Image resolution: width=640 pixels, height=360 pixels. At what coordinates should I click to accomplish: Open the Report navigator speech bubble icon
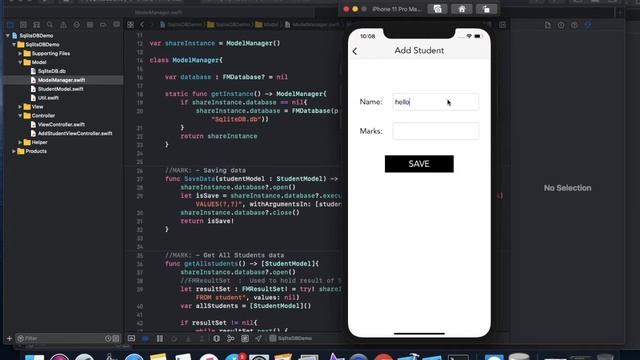point(116,25)
